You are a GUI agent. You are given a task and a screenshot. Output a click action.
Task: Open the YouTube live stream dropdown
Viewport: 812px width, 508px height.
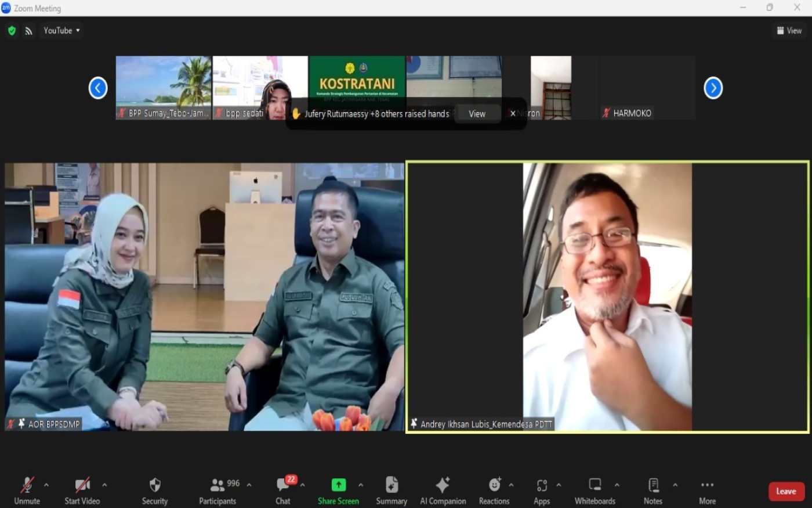(x=61, y=31)
